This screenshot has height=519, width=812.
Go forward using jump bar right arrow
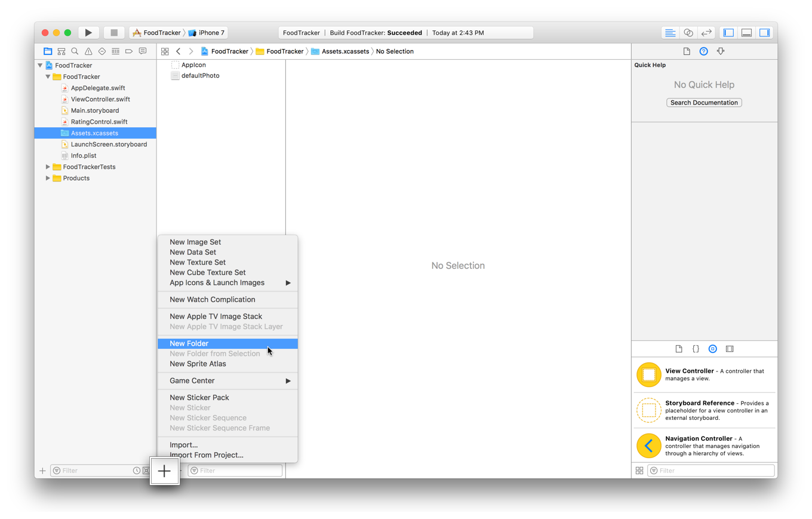(x=191, y=51)
